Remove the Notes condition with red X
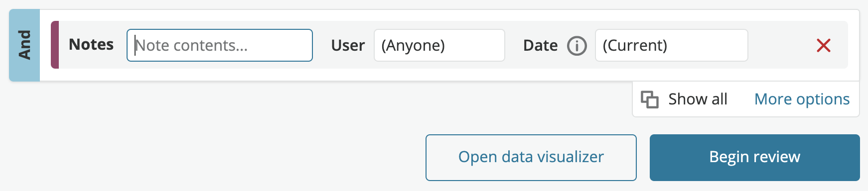868x191 pixels. click(x=824, y=45)
